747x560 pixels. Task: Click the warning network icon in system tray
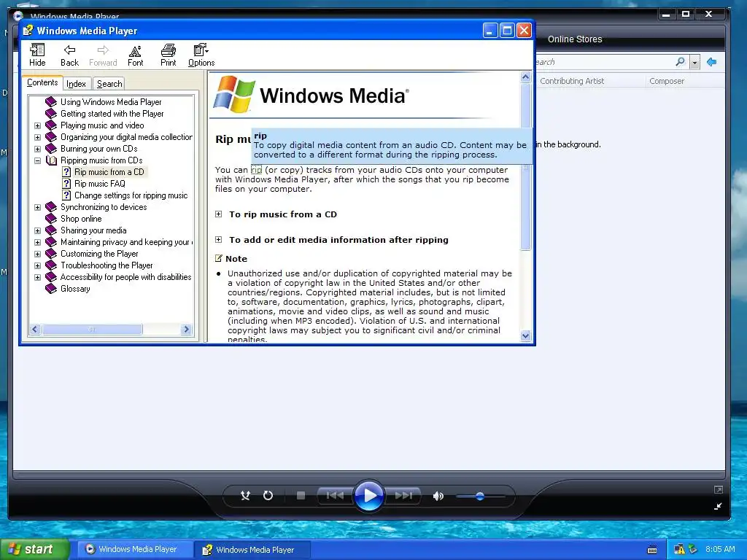pyautogui.click(x=679, y=549)
